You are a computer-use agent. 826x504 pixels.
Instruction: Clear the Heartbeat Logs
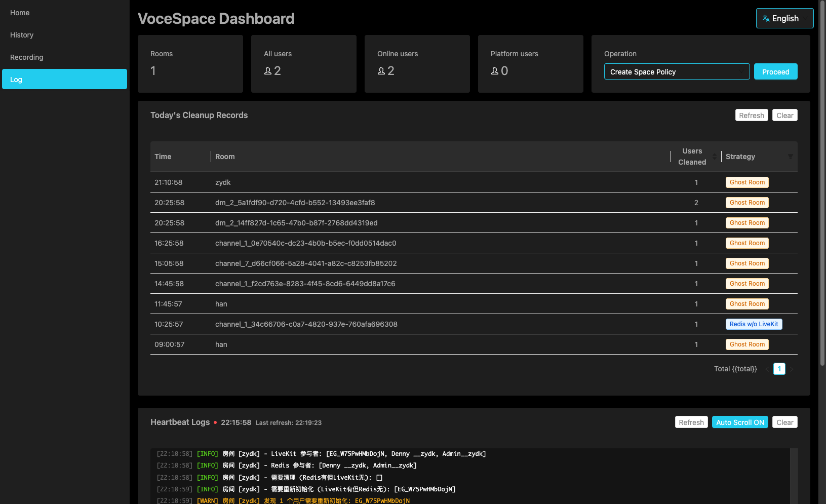point(784,422)
